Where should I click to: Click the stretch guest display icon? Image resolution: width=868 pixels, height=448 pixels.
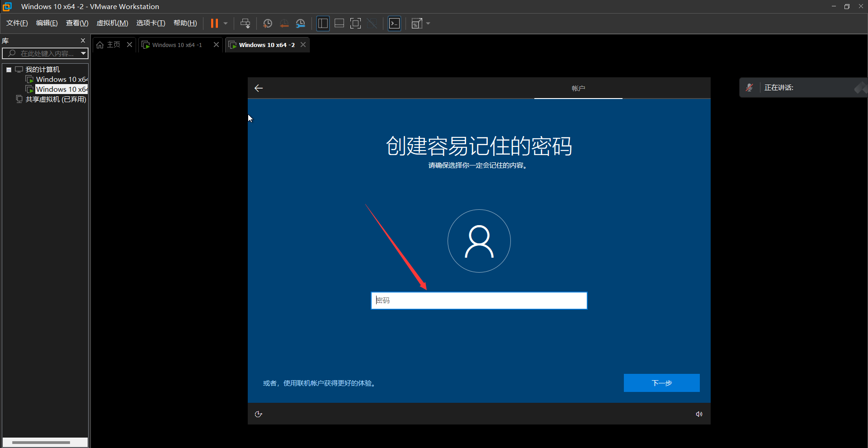[x=417, y=23]
